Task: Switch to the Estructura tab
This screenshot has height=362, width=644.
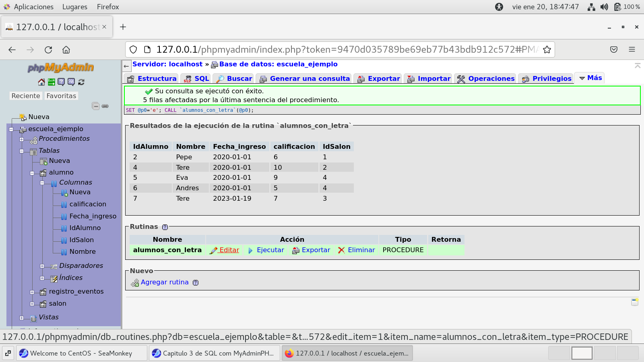Action: tap(152, 79)
